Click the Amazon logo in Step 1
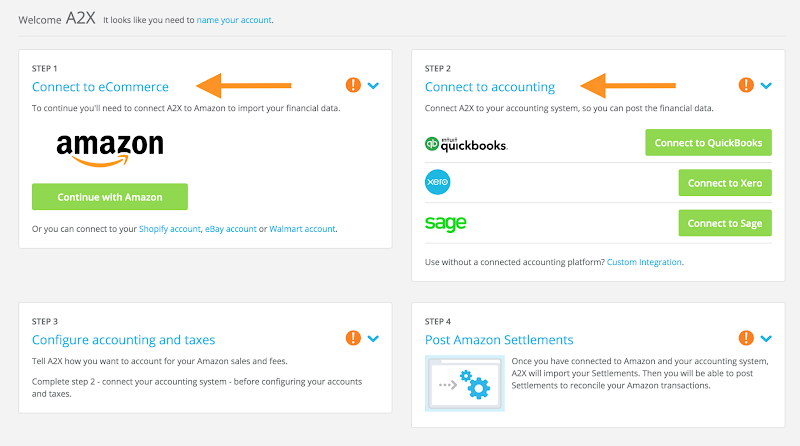Screen dimensions: 800x446 110,146
